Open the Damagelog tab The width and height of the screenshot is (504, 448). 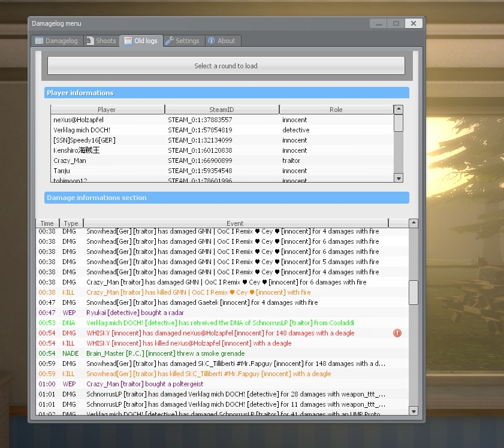click(57, 41)
